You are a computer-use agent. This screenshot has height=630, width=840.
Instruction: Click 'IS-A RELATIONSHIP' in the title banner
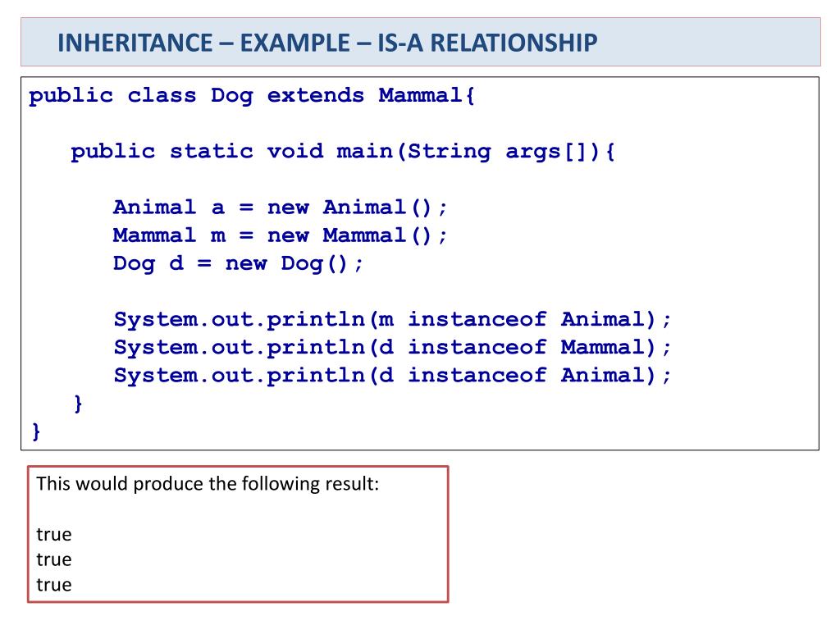click(487, 43)
